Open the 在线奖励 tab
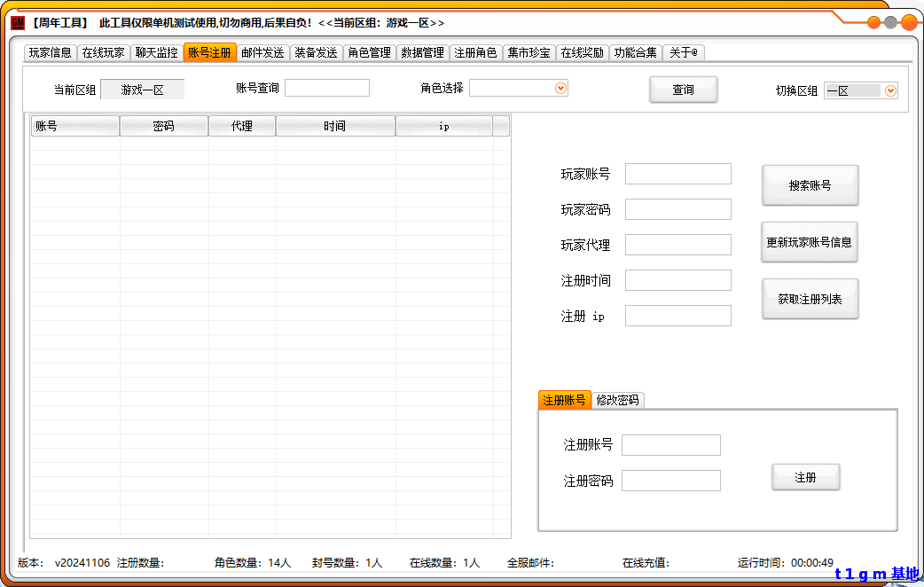Screen dimensions: 924x587 click(583, 53)
